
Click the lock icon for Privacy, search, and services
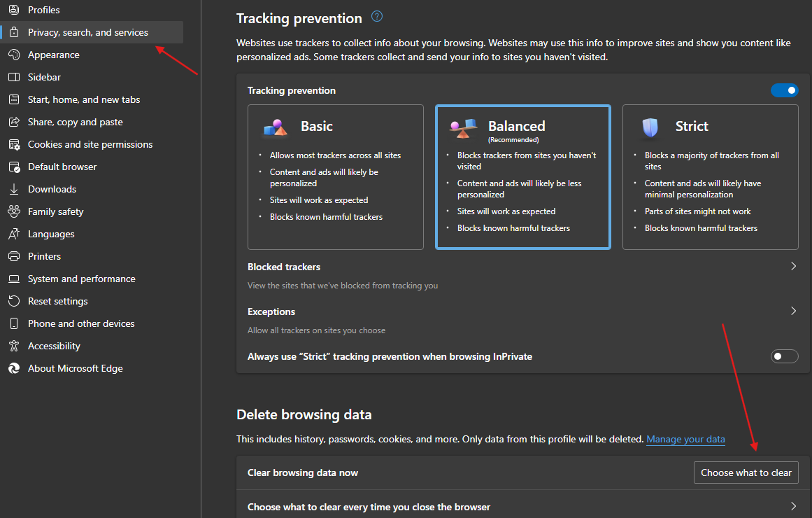tap(14, 32)
